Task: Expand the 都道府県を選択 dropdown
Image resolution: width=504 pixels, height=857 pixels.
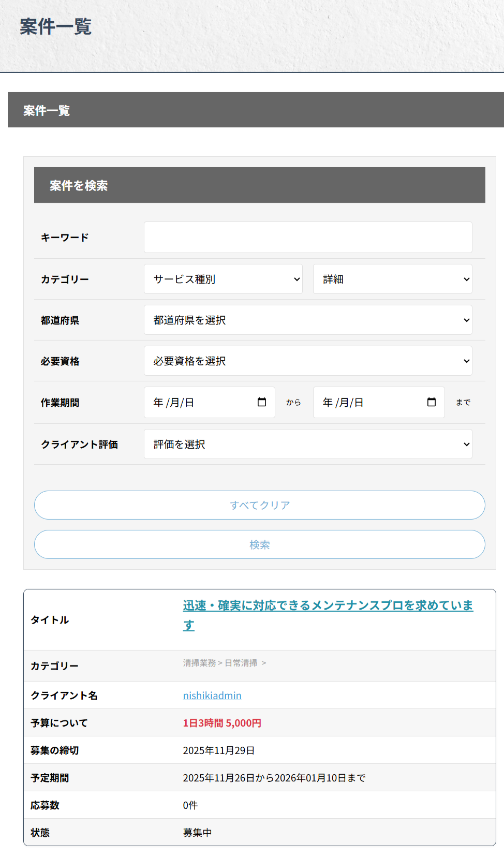Action: tap(308, 320)
